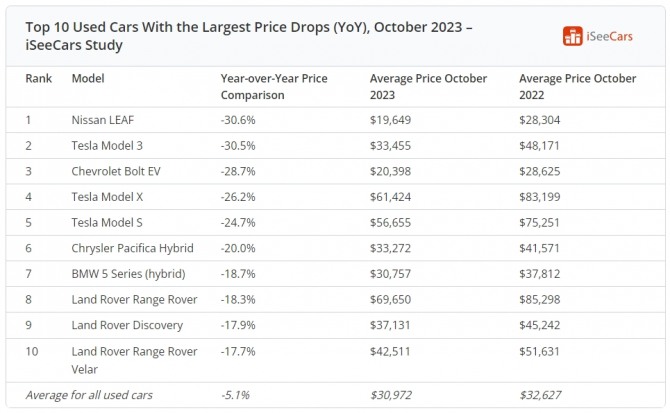This screenshot has height=413, width=670.
Task: Click the iSeeCars logo icon
Action: pyautogui.click(x=573, y=36)
